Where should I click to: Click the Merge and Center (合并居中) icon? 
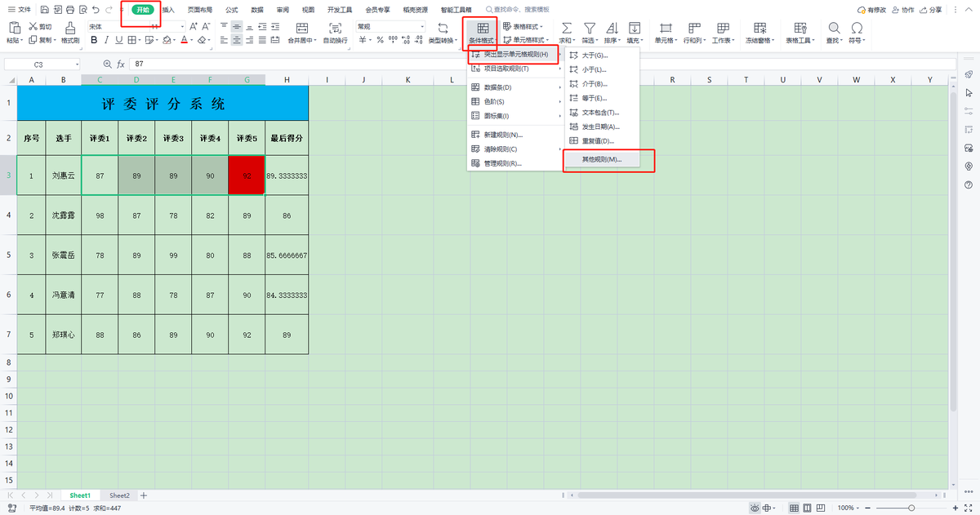tap(302, 27)
